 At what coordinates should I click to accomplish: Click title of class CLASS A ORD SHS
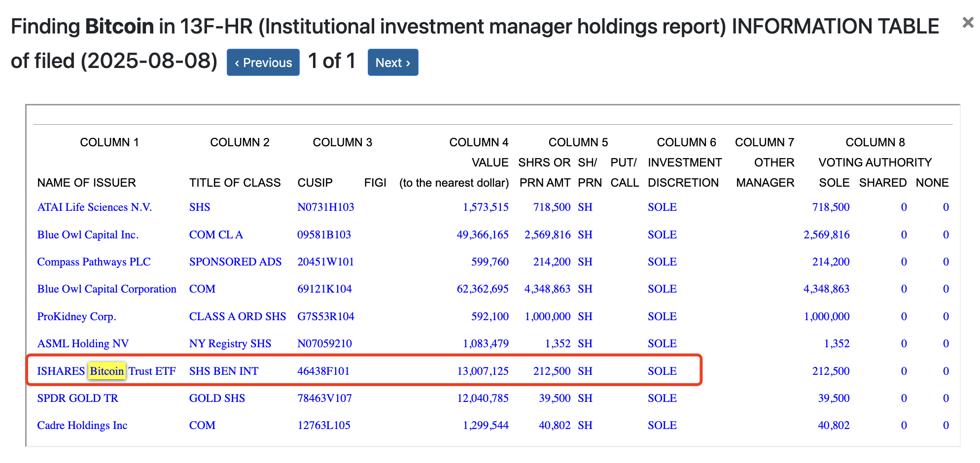tap(238, 316)
